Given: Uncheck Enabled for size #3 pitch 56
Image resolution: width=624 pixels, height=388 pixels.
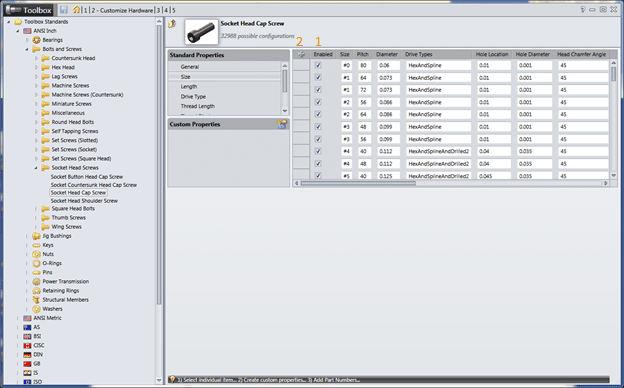Looking at the screenshot, I should (318, 139).
